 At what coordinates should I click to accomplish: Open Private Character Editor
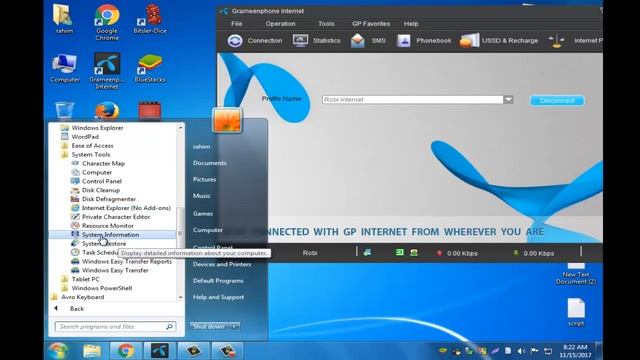[116, 217]
